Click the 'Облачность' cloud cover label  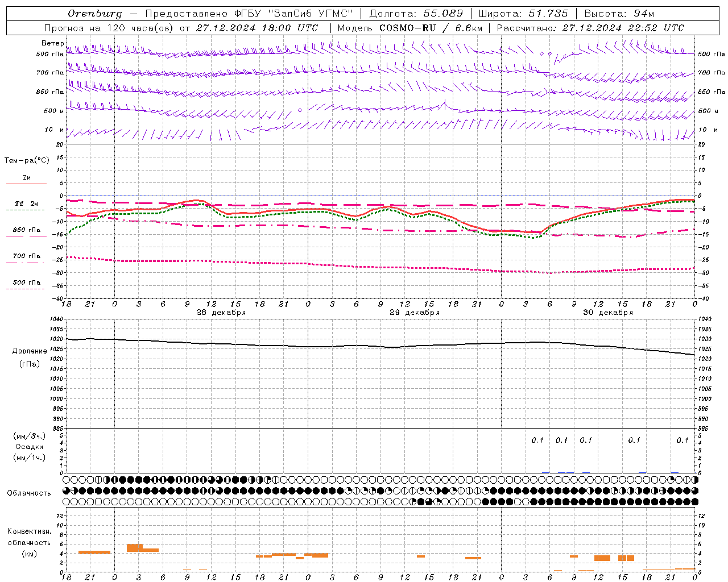[29, 493]
